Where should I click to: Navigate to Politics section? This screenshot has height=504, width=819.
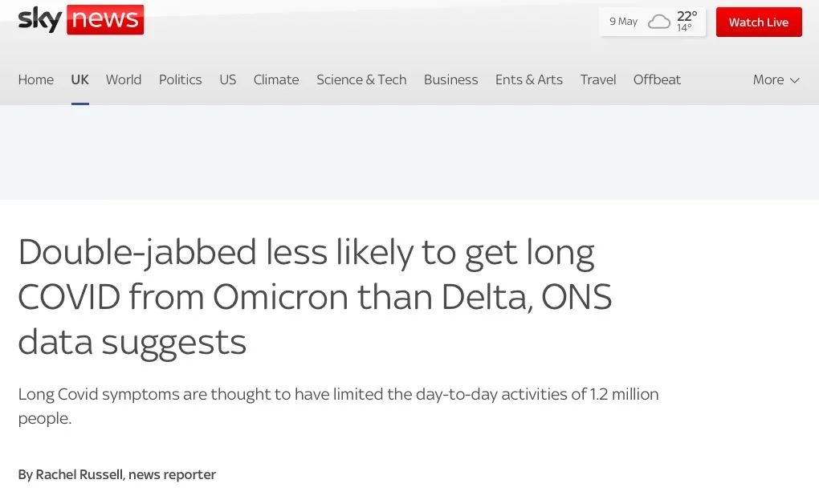pyautogui.click(x=180, y=79)
